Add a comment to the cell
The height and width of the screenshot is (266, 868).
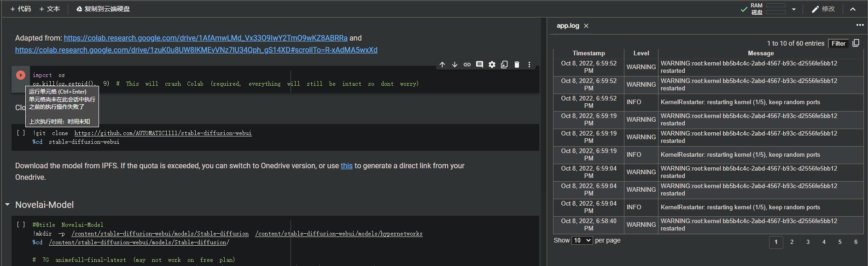(x=479, y=65)
